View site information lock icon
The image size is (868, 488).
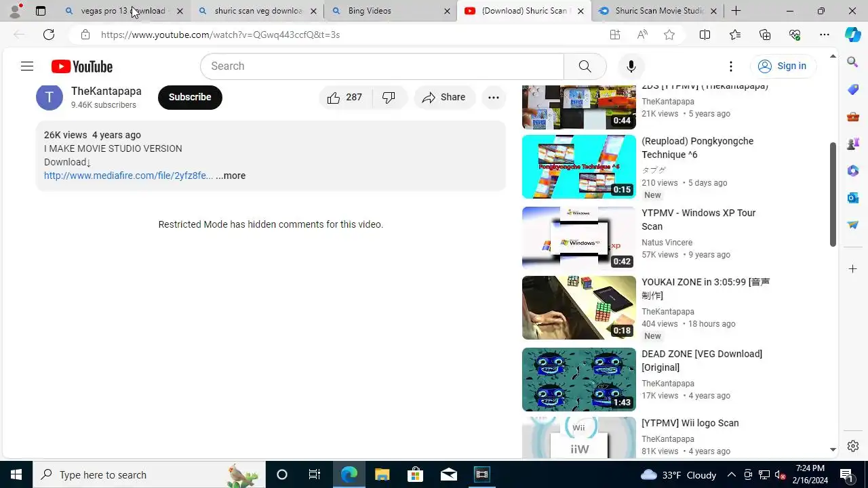(85, 35)
